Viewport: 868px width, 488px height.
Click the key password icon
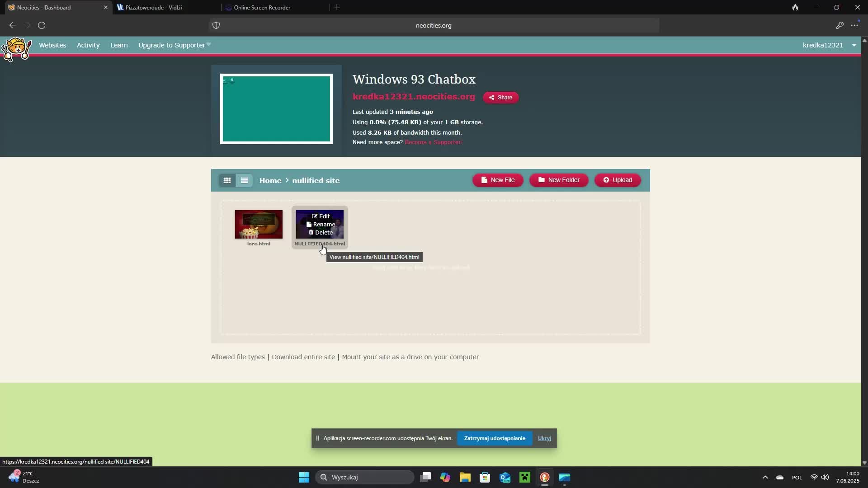point(840,25)
